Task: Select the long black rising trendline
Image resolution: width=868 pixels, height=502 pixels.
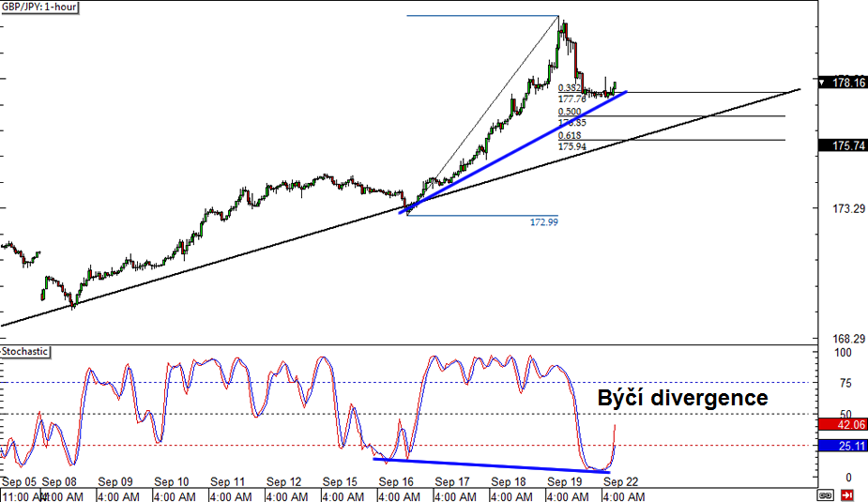Action: pyautogui.click(x=401, y=207)
